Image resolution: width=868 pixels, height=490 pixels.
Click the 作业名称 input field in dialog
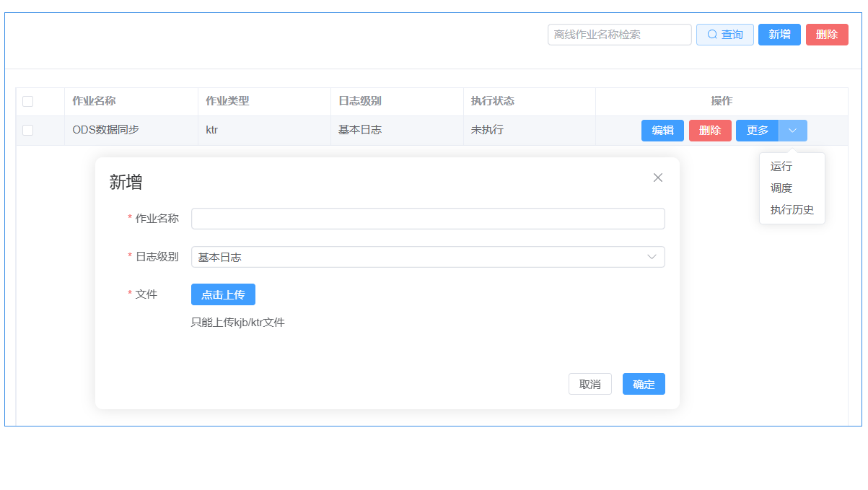pos(428,219)
